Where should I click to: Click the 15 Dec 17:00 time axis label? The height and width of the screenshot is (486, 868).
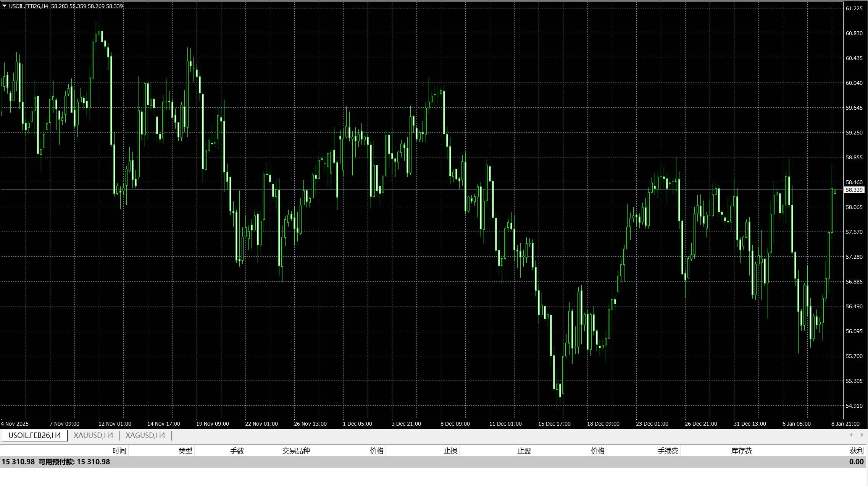pos(554,424)
